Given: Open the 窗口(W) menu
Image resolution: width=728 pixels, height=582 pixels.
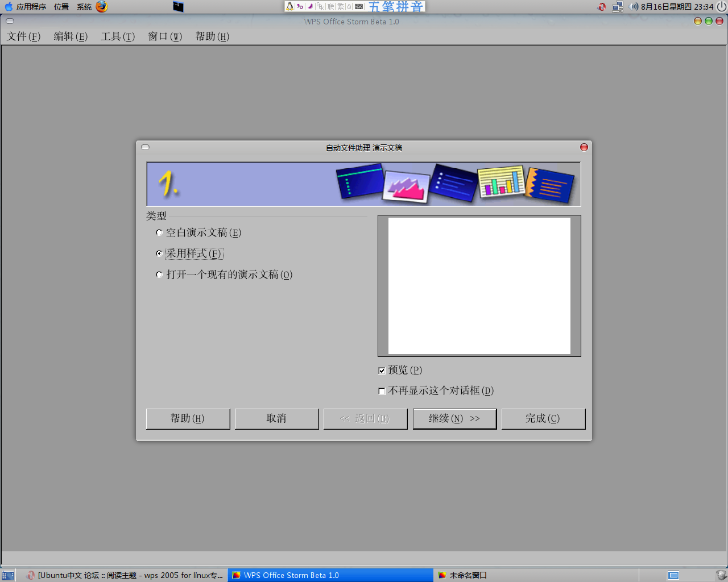Looking at the screenshot, I should [165, 36].
